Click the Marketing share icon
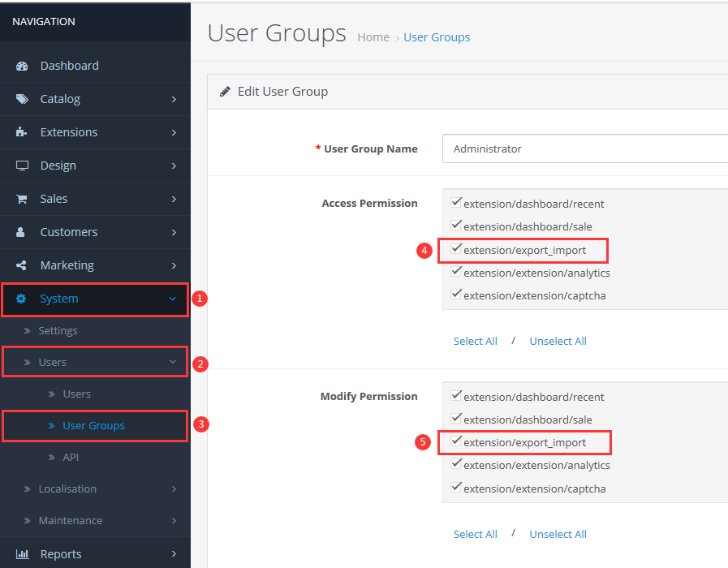The height and width of the screenshot is (568, 728). point(21,265)
